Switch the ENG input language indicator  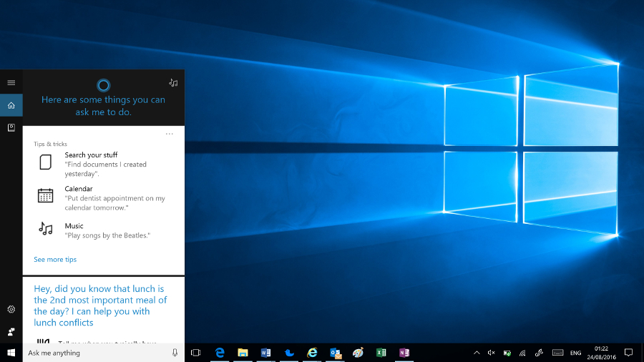(575, 353)
